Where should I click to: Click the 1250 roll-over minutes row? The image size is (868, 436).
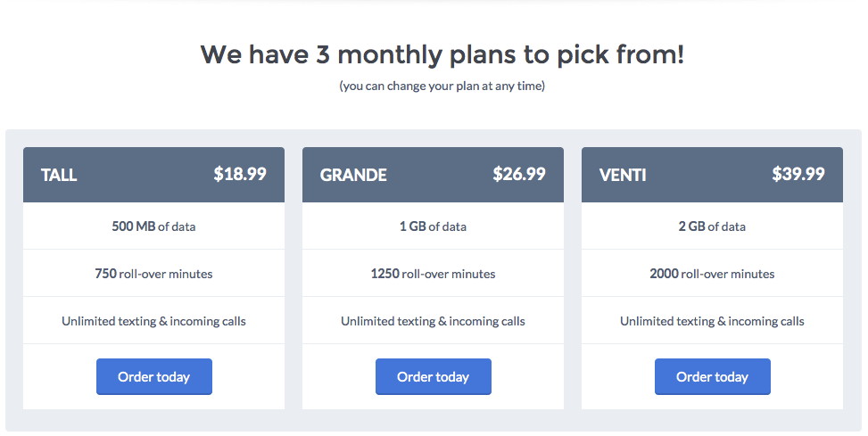pyautogui.click(x=433, y=274)
